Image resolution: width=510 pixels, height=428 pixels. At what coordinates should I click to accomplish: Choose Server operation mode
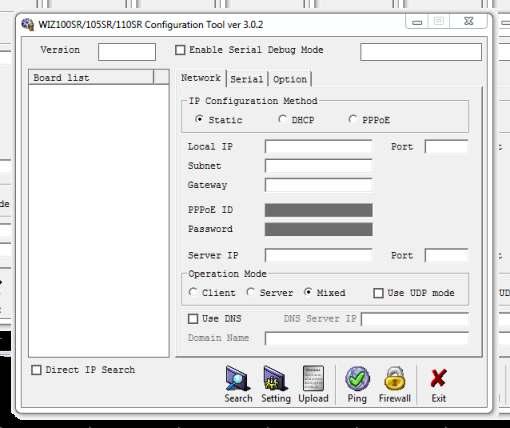(251, 292)
